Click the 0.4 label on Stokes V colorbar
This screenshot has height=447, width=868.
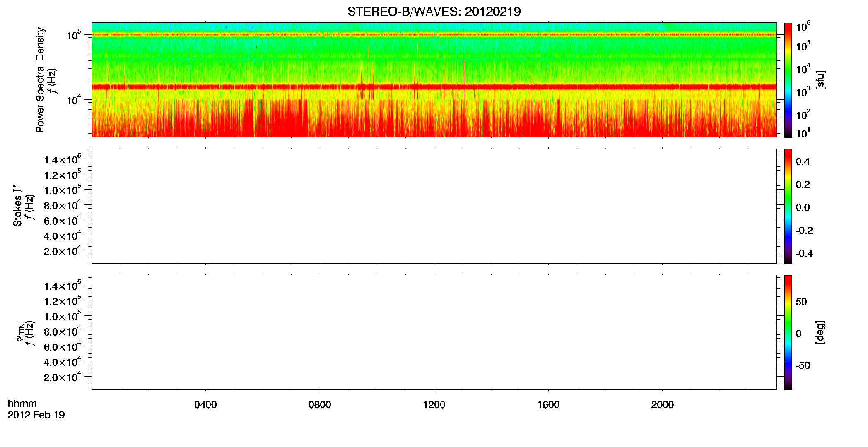(x=803, y=162)
